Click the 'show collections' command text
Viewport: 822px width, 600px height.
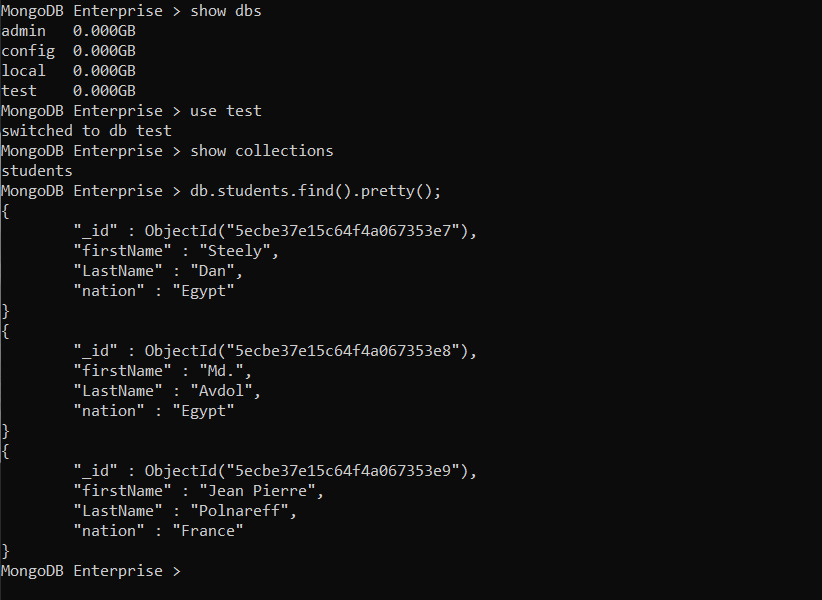click(x=262, y=151)
